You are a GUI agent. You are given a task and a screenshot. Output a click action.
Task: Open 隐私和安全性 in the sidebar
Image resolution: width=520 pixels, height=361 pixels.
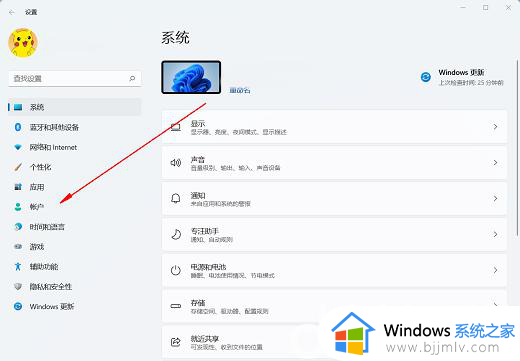tap(75, 287)
